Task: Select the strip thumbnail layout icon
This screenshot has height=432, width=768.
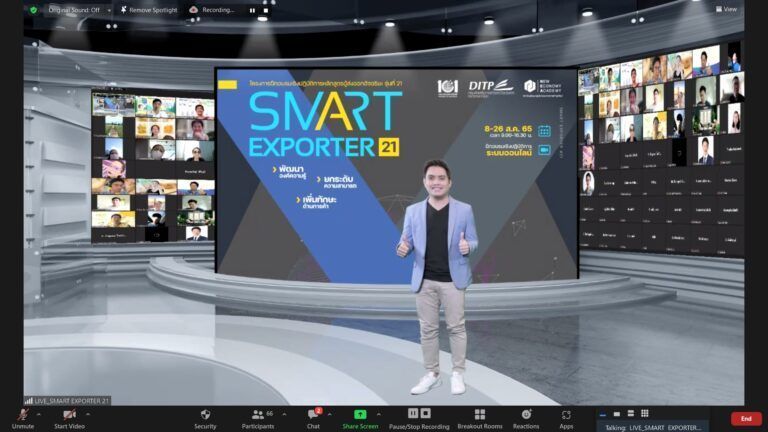Action: click(630, 414)
